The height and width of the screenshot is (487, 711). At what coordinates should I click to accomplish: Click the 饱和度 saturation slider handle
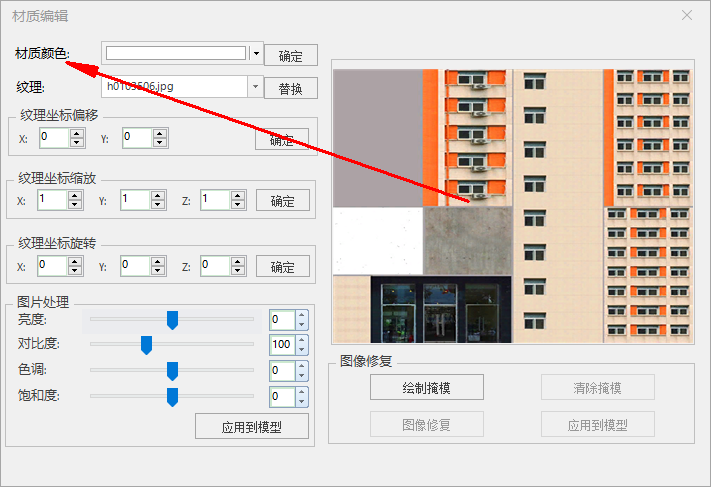coord(172,397)
